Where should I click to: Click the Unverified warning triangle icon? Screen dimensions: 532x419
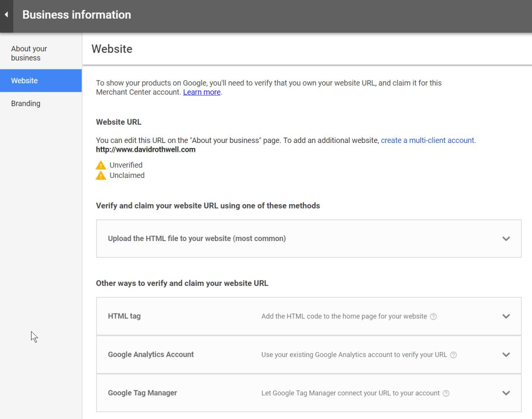[101, 165]
